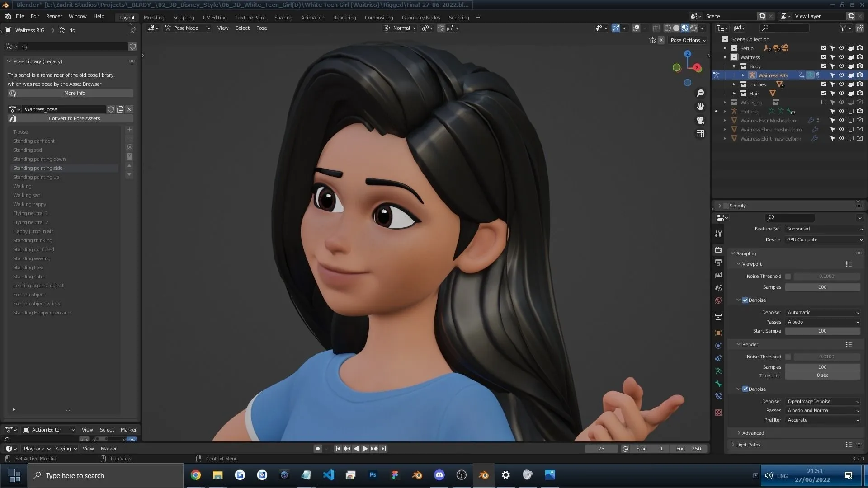Enable Noise Threshold for viewport sampling
Screen dimensions: 868x488
click(788, 276)
